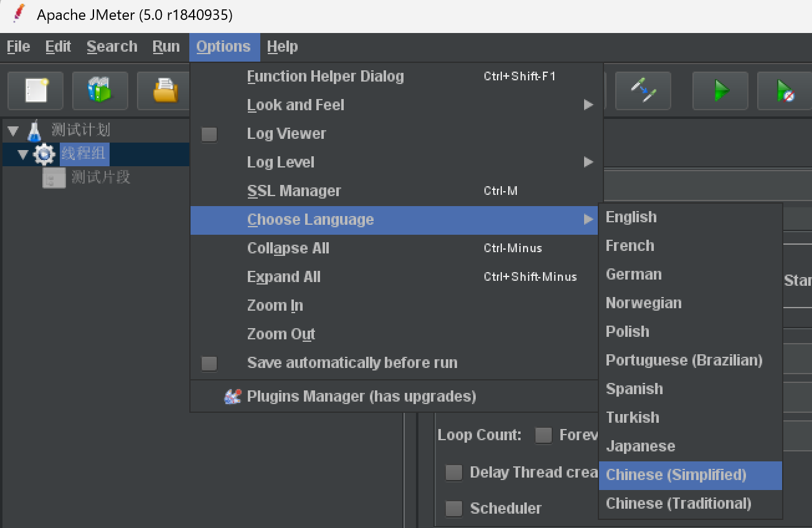Viewport: 812px width, 528px height.
Task: Choose Chinese (Simplified) language
Action: click(690, 475)
